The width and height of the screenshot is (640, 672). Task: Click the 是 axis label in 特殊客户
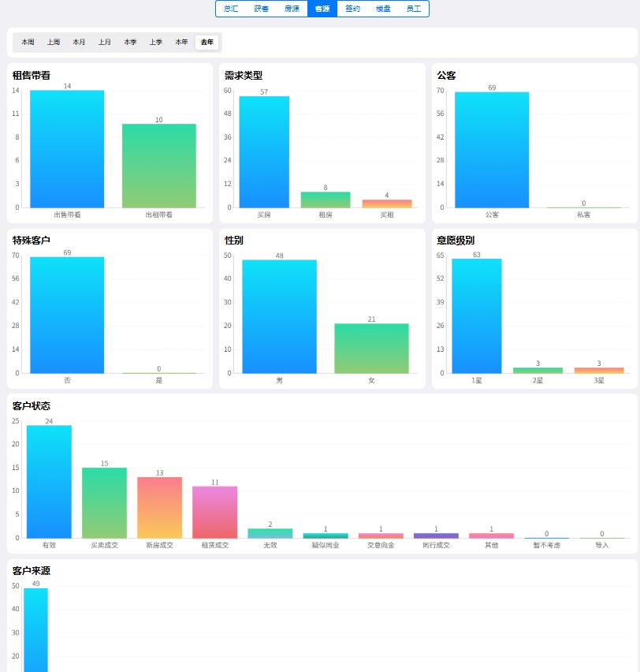tap(159, 380)
